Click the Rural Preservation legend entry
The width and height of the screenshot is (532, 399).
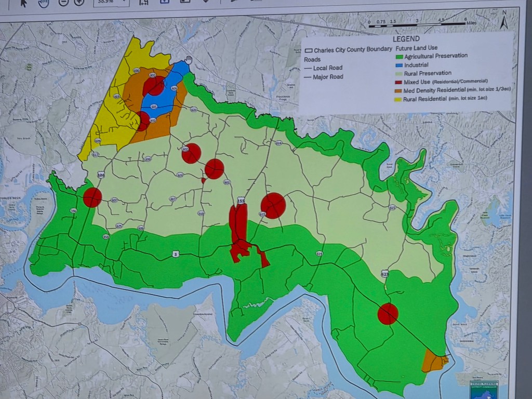[427, 73]
